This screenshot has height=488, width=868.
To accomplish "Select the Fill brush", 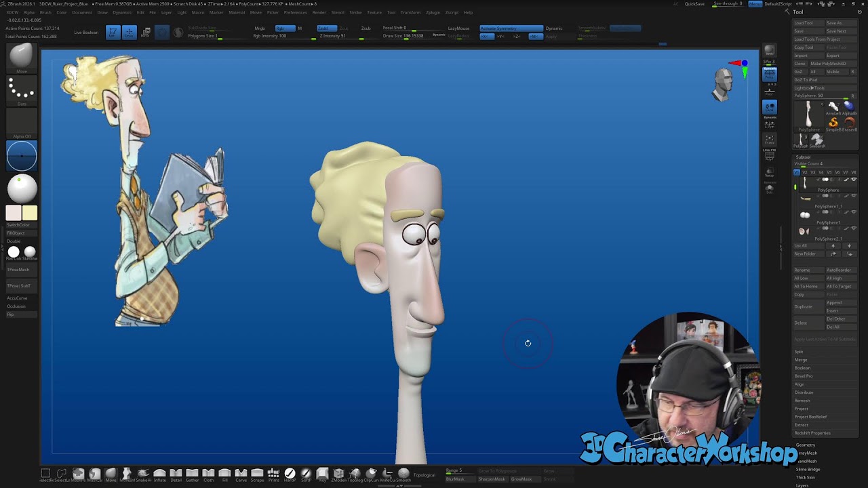I will tap(224, 474).
